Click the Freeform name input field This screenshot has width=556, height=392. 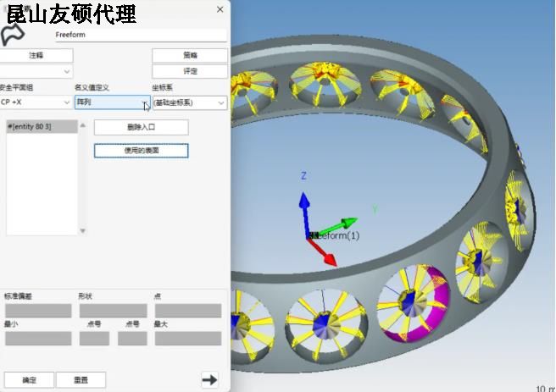[x=140, y=36]
